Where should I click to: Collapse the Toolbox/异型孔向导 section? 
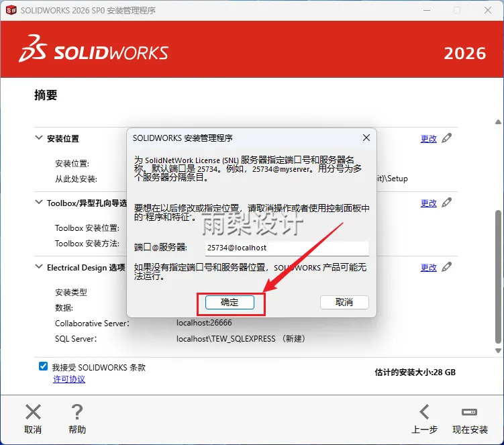point(38,202)
